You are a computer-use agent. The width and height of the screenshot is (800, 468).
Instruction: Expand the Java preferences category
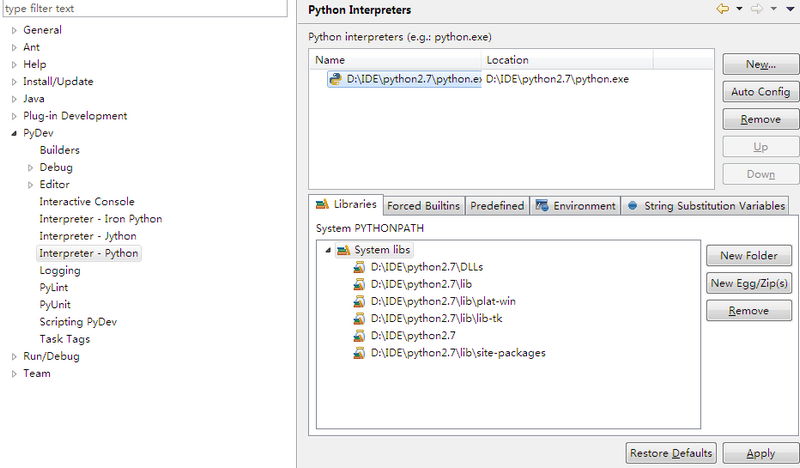point(14,99)
